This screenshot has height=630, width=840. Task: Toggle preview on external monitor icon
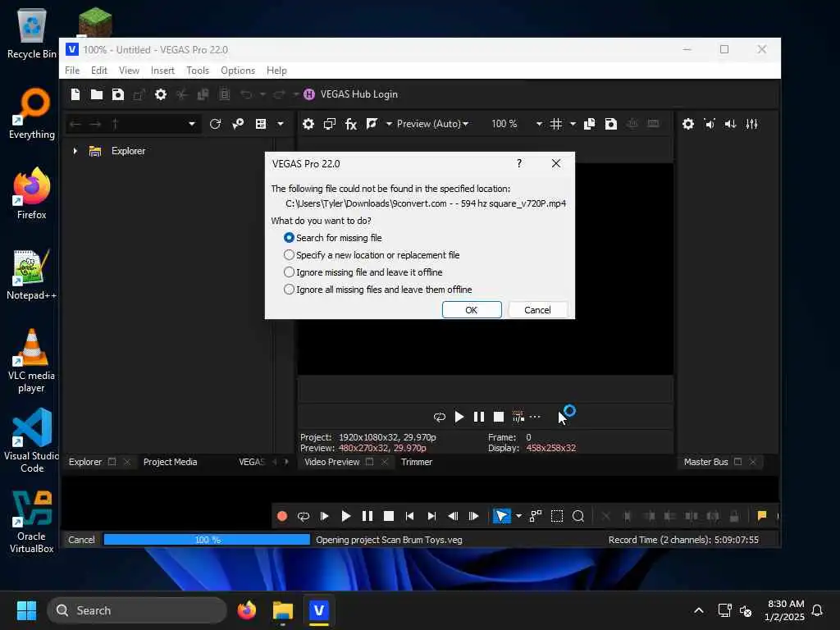330,125
